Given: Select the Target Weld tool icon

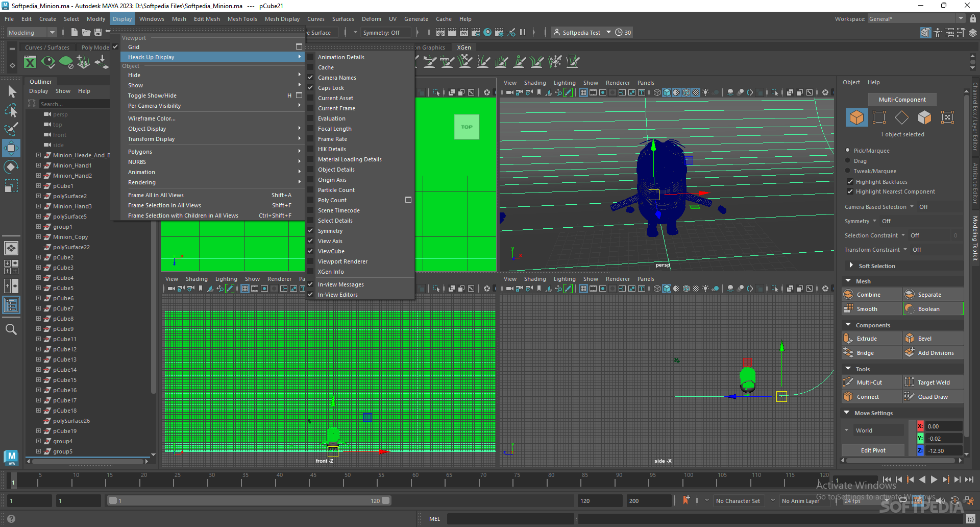Looking at the screenshot, I should click(x=910, y=382).
